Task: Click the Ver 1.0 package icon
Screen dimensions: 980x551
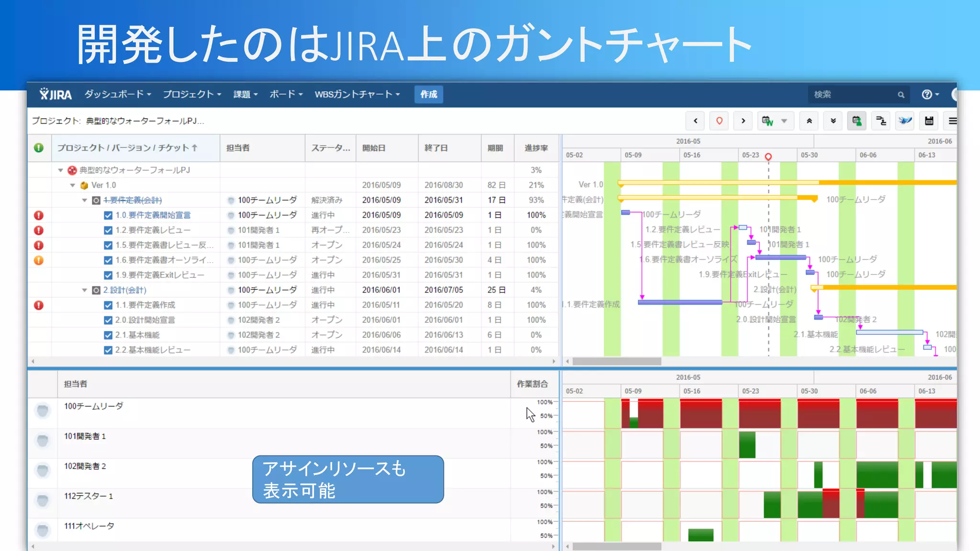Action: (84, 185)
